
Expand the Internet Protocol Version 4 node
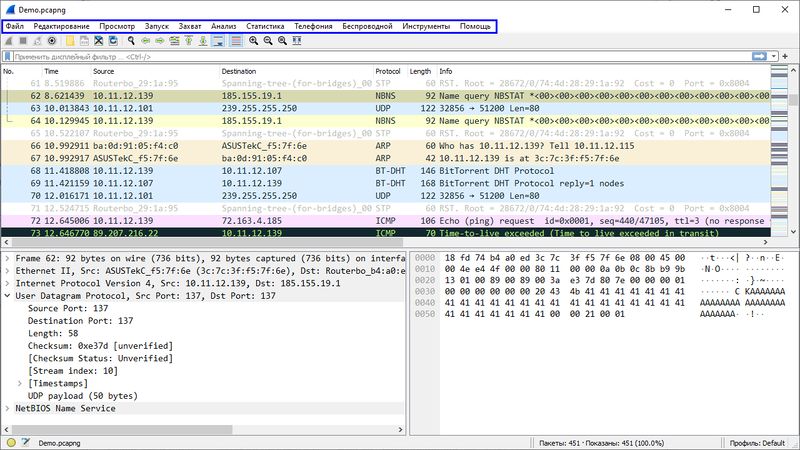point(7,283)
